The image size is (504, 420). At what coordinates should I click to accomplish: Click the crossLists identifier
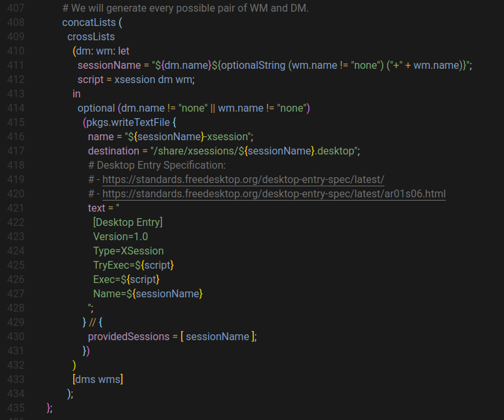(x=91, y=37)
